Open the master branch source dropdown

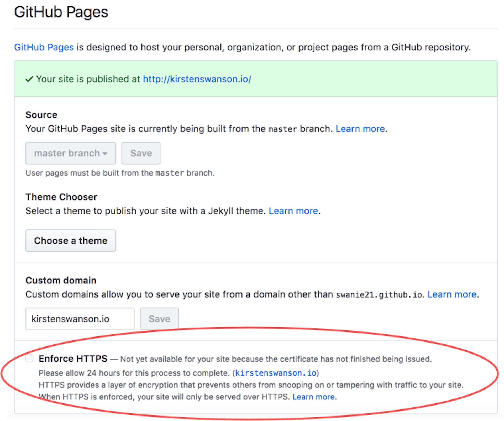tap(71, 153)
